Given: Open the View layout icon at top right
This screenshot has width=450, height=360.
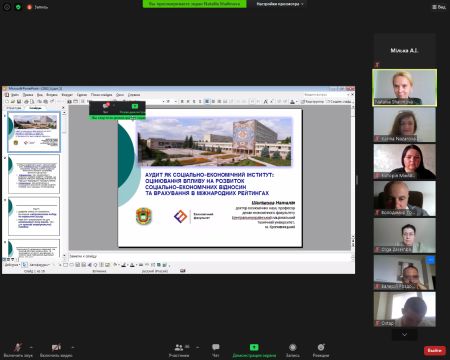Looking at the screenshot, I should coord(439,7).
